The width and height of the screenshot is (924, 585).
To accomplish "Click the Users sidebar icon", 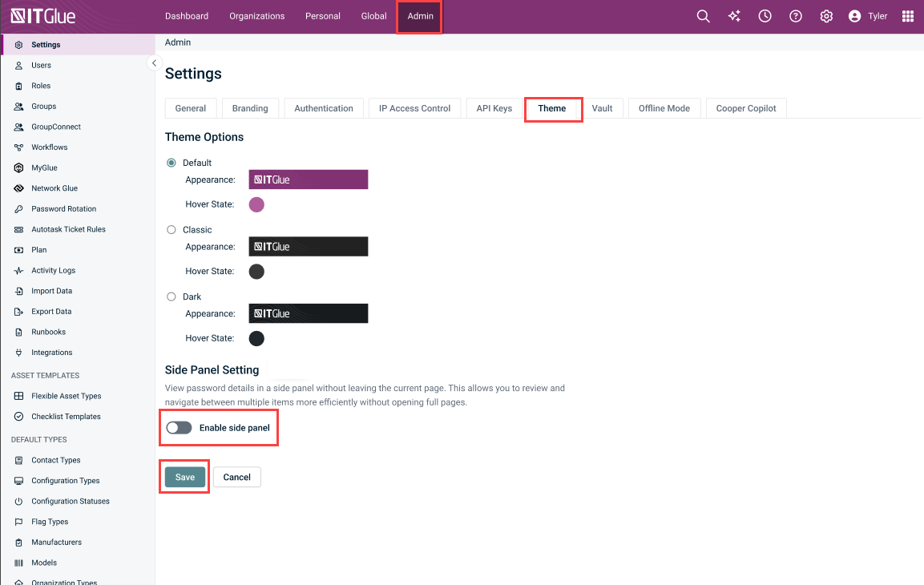I will 19,66.
